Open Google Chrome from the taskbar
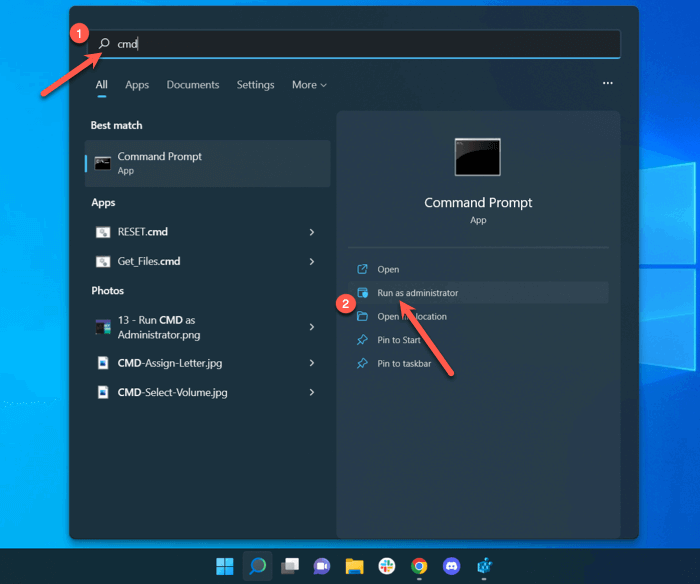This screenshot has width=700, height=584. coord(419,566)
